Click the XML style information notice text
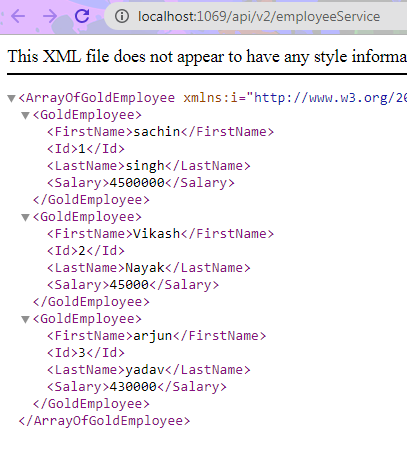 pyautogui.click(x=207, y=56)
